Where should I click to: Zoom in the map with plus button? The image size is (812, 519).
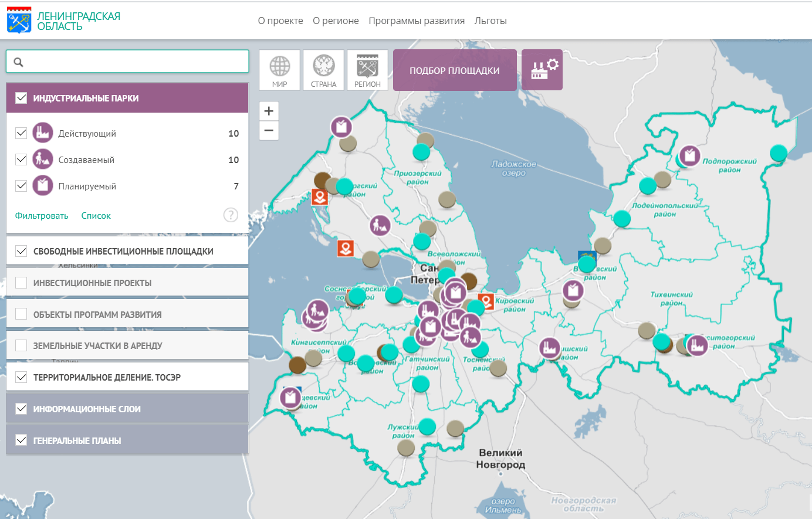pyautogui.click(x=269, y=111)
